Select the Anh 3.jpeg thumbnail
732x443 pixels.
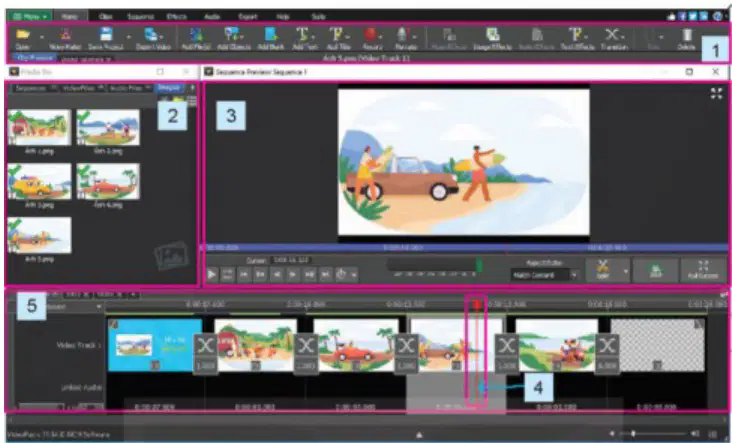pyautogui.click(x=39, y=181)
